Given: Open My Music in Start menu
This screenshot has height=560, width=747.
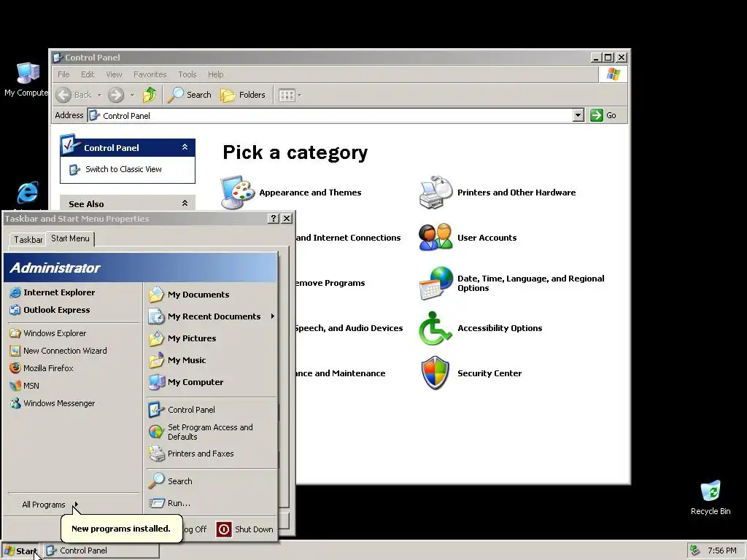Looking at the screenshot, I should [177, 360].
